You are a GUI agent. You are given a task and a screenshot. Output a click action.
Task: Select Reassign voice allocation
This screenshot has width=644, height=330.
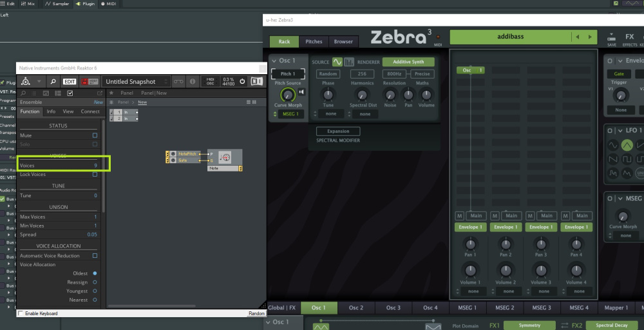(x=95, y=282)
